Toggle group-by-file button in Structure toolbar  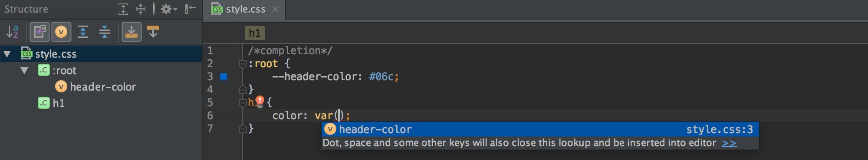pyautogui.click(x=39, y=32)
